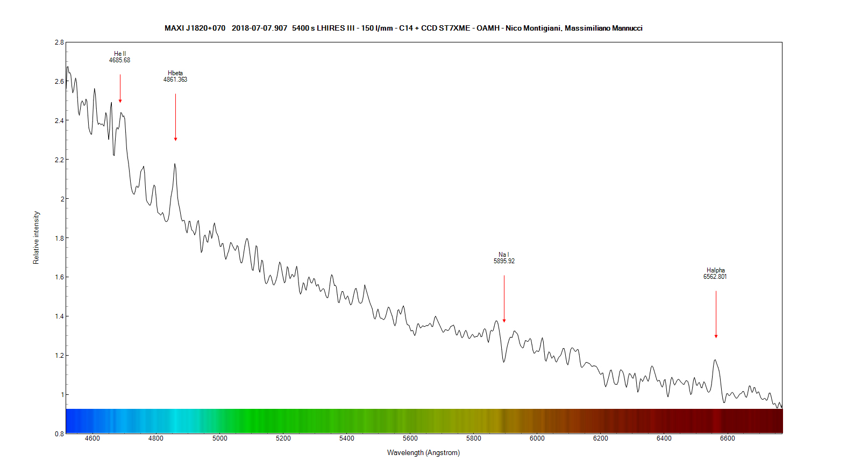The height and width of the screenshot is (476, 868).
Task: Click the Wavelength (Angstrom) axis label
Action: (x=423, y=453)
